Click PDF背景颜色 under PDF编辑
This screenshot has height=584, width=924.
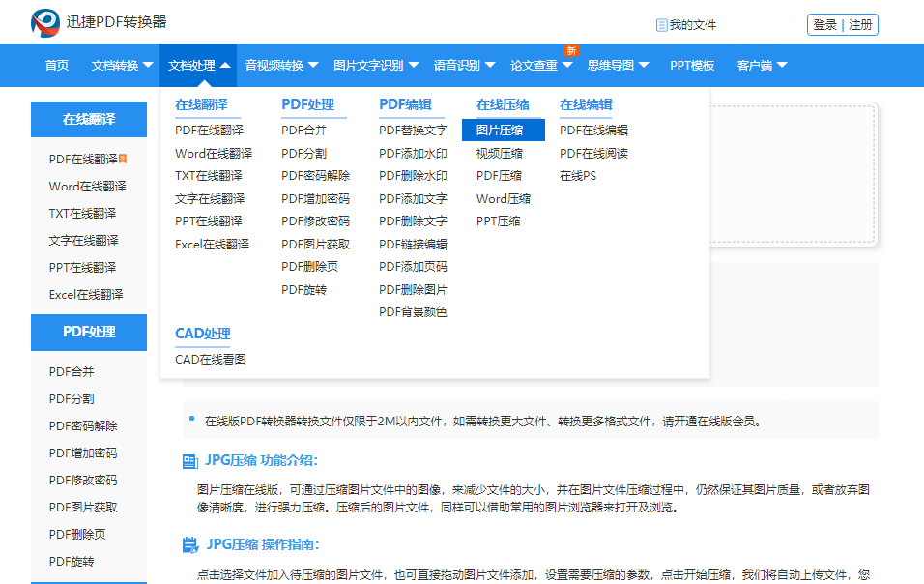click(x=413, y=311)
